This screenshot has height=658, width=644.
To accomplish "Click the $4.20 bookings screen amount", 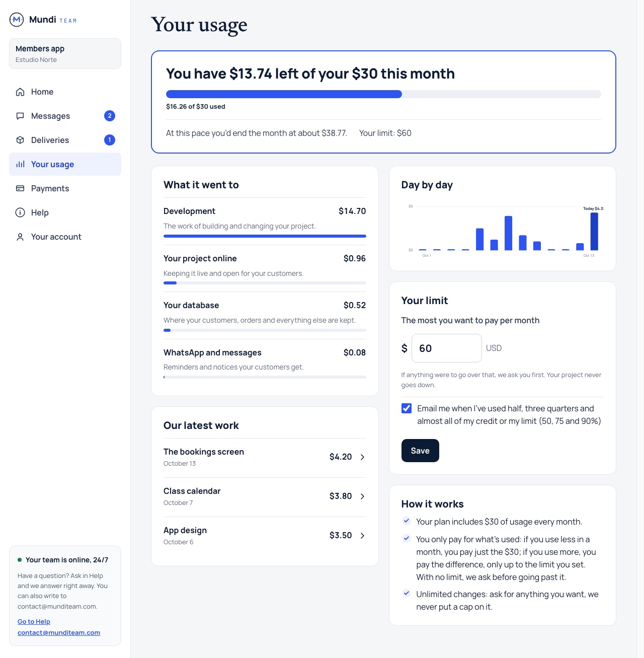I will [341, 457].
